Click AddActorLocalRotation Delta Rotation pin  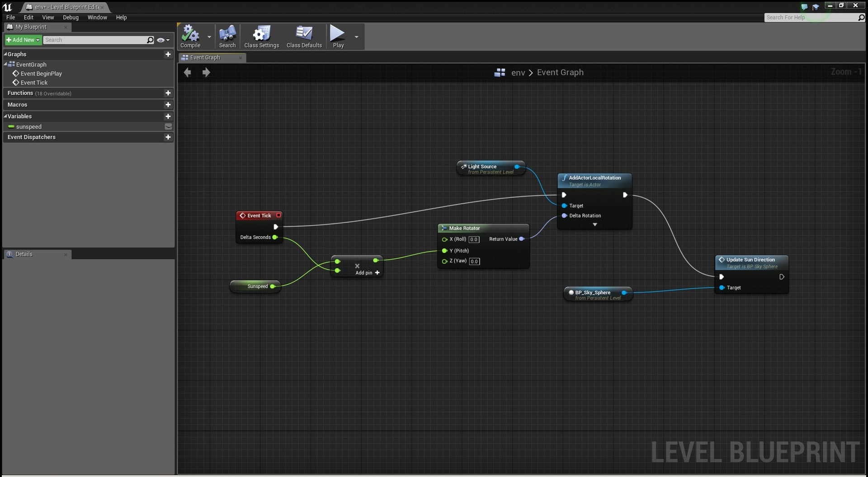click(x=564, y=215)
